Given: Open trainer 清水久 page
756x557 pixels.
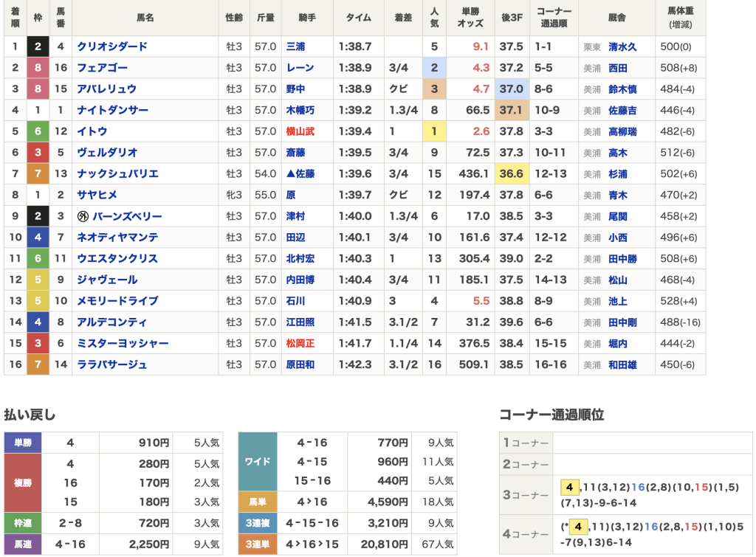Looking at the screenshot, I should point(622,47).
